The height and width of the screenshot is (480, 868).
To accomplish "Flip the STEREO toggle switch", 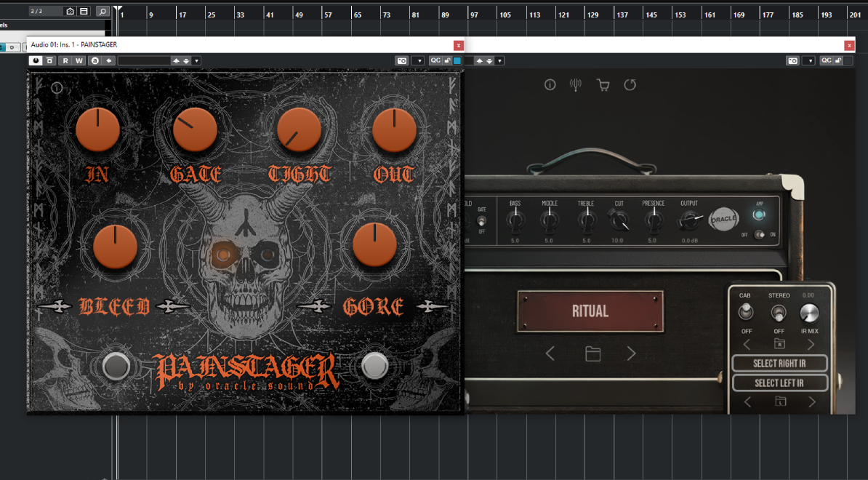I will pyautogui.click(x=779, y=313).
